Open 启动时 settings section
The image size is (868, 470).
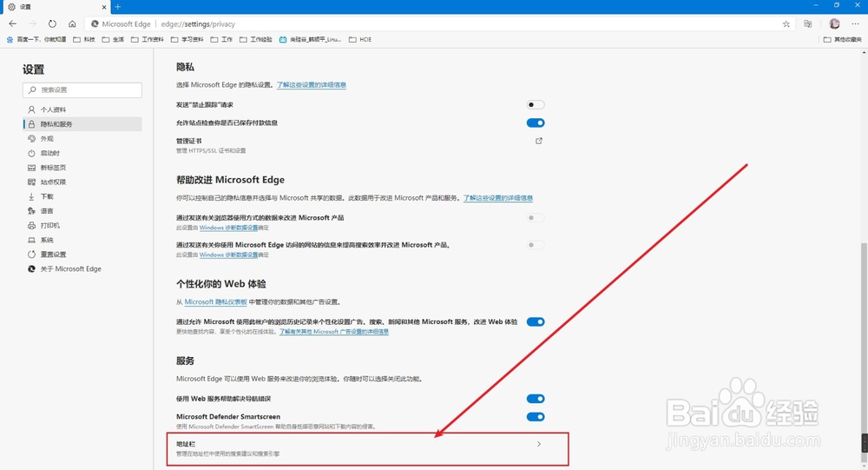(x=82, y=153)
